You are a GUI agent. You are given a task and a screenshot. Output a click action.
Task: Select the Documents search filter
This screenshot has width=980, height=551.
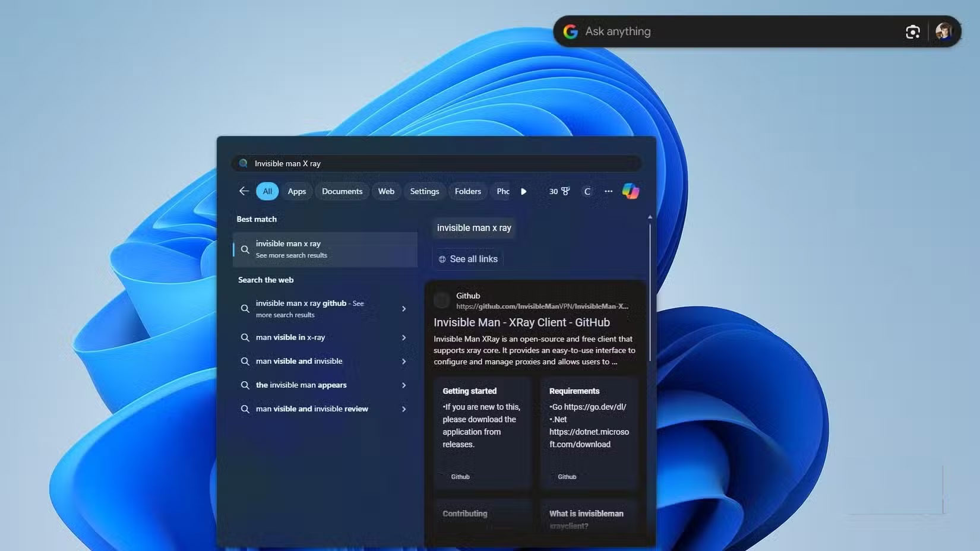tap(342, 191)
